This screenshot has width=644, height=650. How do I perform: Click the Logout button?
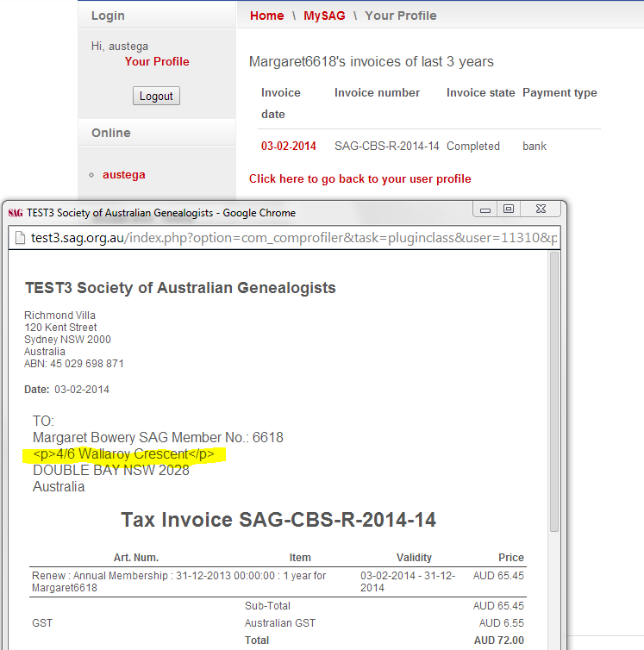(x=156, y=96)
